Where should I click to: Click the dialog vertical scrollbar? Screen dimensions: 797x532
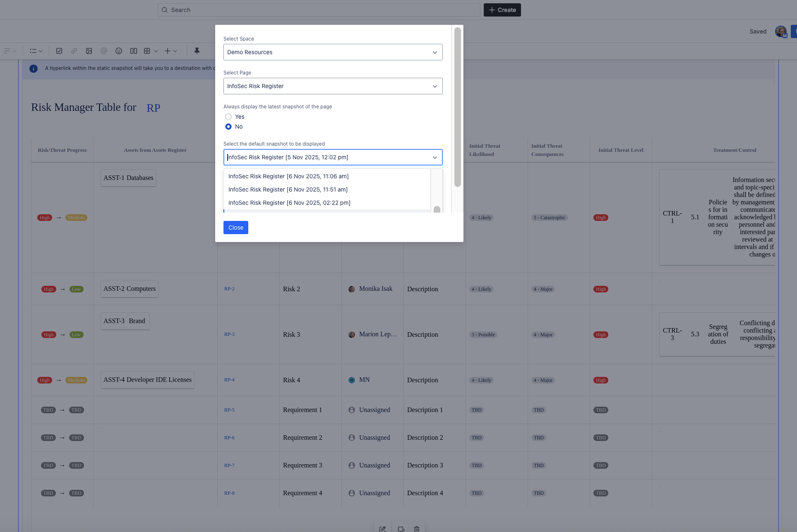point(457,108)
